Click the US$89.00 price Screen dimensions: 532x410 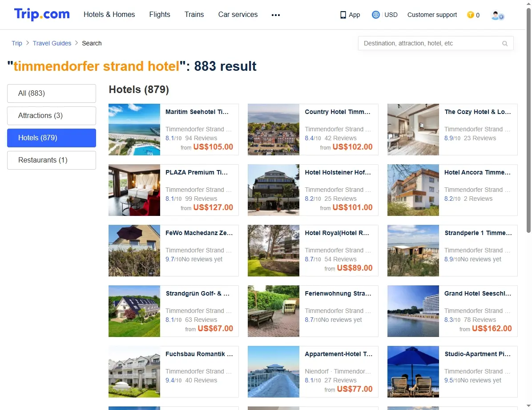(355, 268)
